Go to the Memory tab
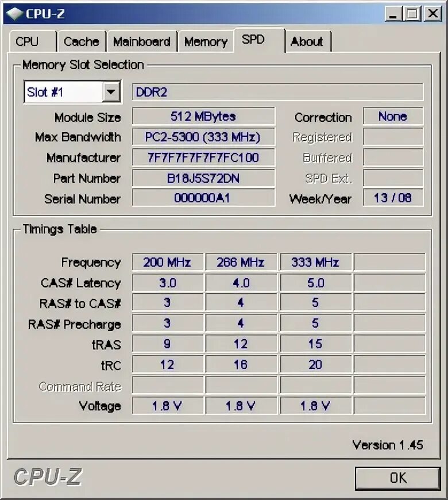 point(206,41)
